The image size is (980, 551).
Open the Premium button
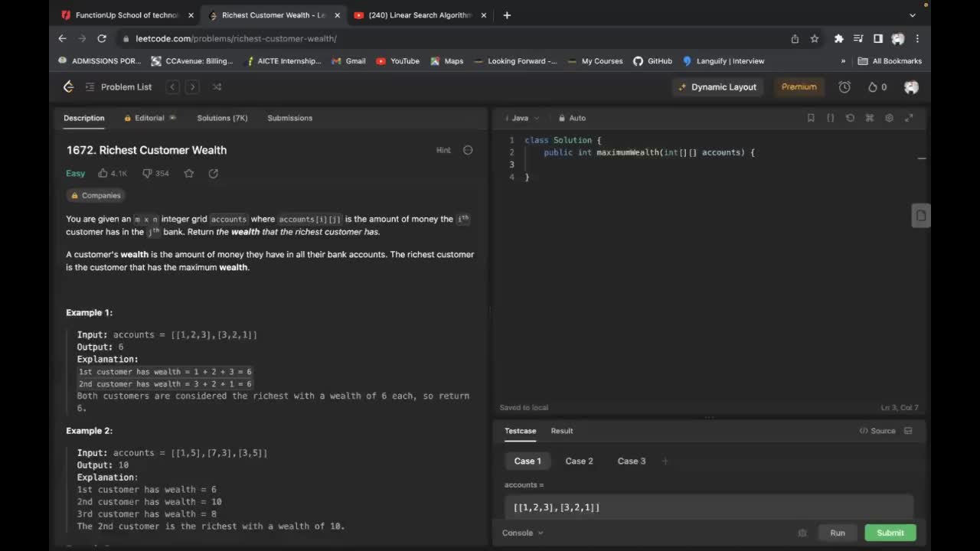(x=799, y=86)
